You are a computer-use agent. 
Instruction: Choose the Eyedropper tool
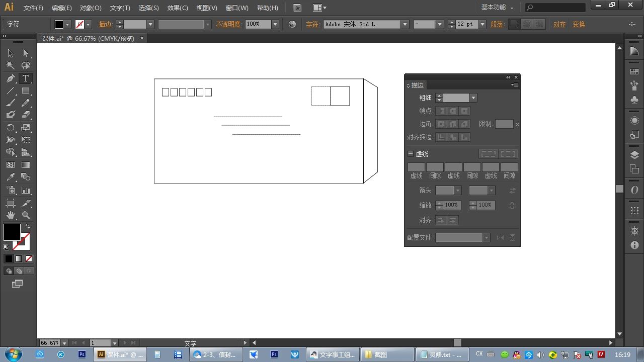point(11,177)
